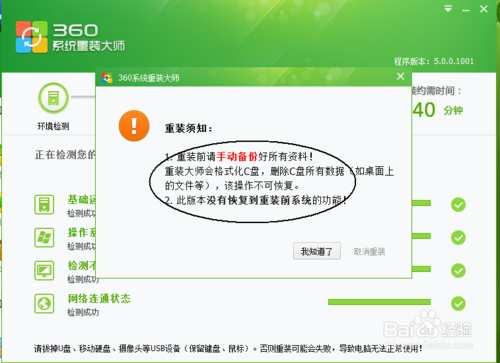Open the main window dropdown menu arrow
The width and height of the screenshot is (500, 363).
pos(448,9)
